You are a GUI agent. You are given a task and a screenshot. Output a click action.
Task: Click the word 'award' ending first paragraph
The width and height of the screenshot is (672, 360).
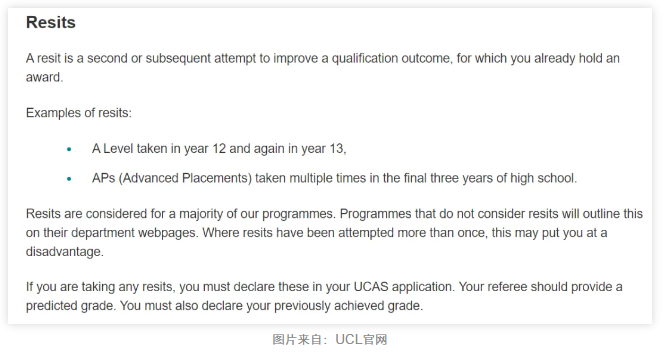point(44,77)
